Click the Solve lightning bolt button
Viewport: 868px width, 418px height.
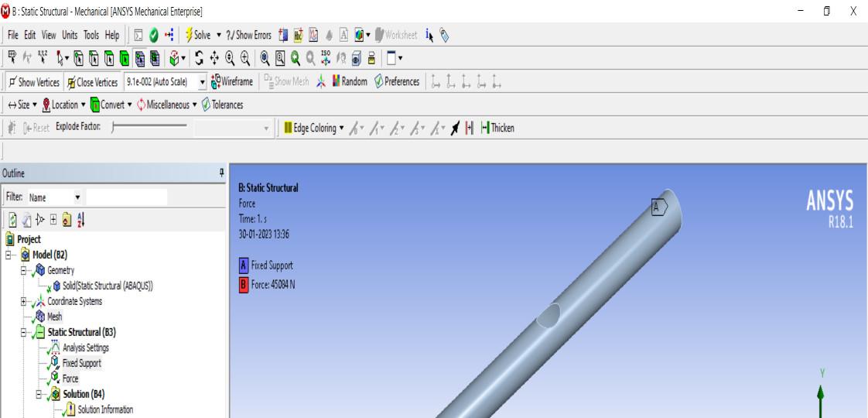click(x=198, y=36)
